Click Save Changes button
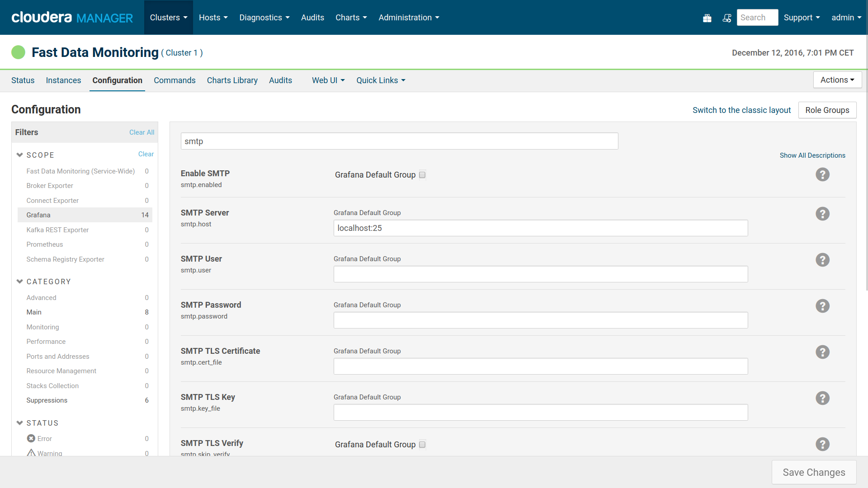Screen dimensions: 868x488 [814, 472]
